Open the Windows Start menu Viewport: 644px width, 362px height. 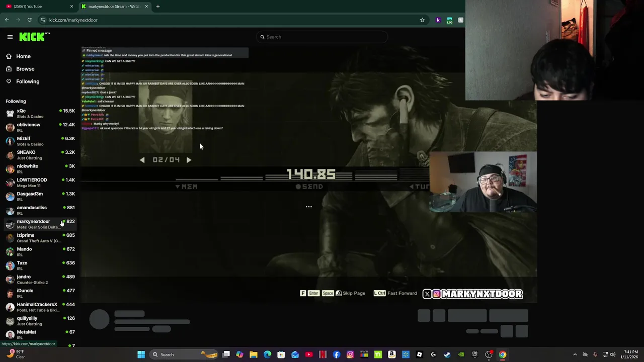click(141, 354)
